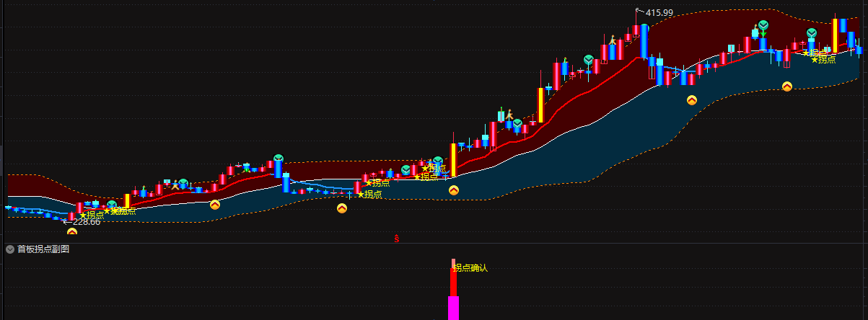Viewport: 868px width, 320px height.
Task: Click the yellow candle nearest the 228.66 low
Action: (128, 201)
